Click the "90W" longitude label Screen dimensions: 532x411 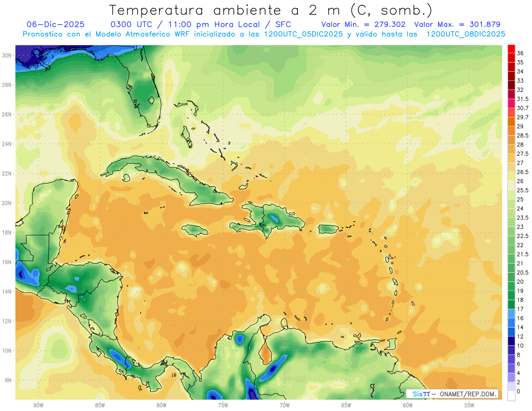coord(38,405)
